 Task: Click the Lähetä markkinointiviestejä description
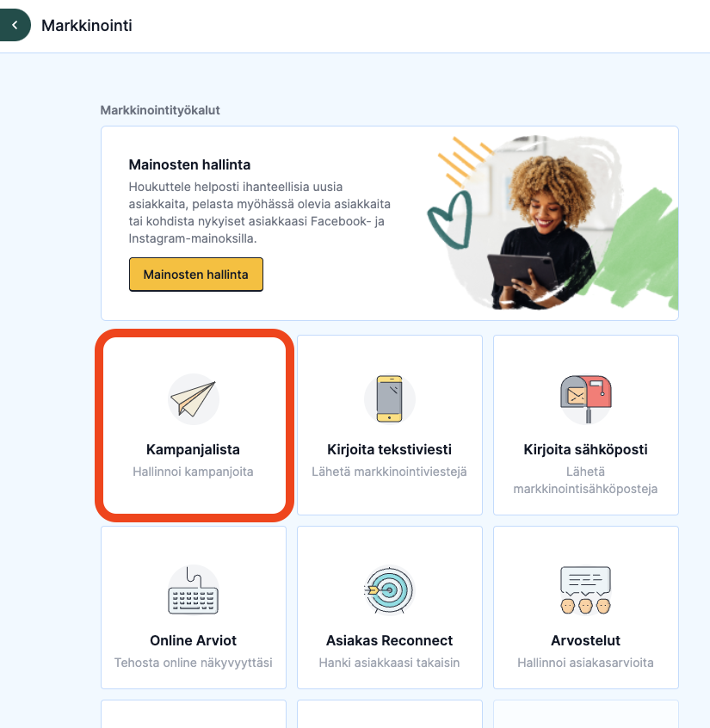[x=389, y=472]
